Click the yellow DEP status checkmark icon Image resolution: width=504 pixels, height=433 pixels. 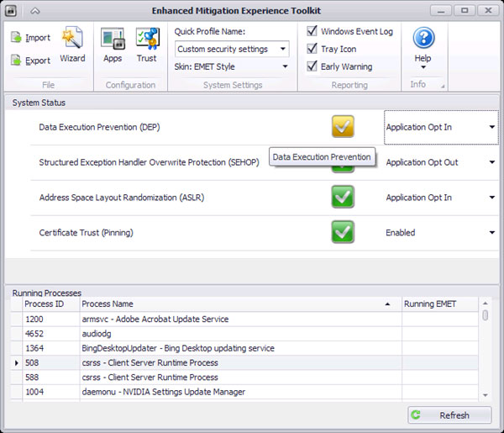pyautogui.click(x=343, y=126)
